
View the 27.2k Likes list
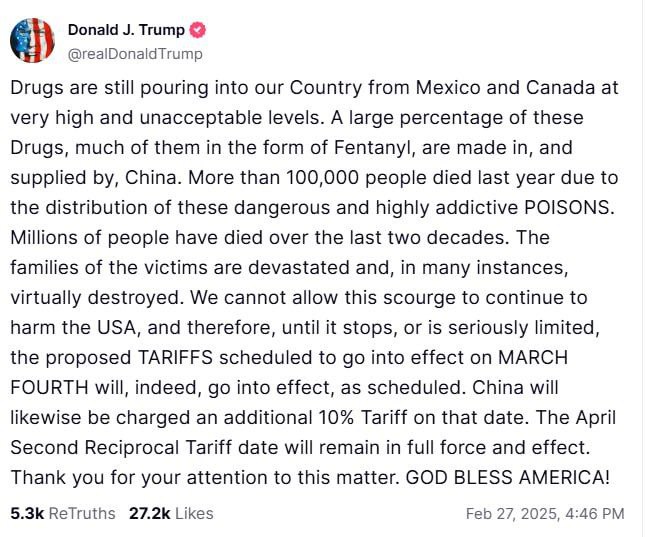coord(171,513)
